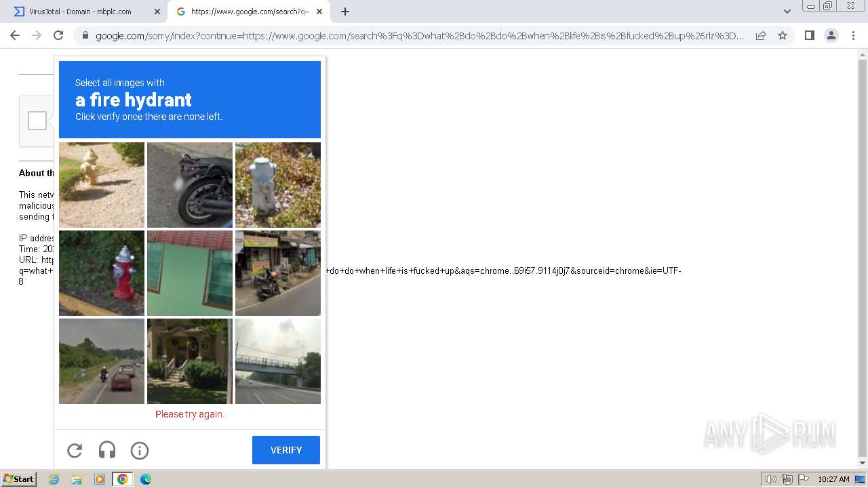Reload the current page
Image resolution: width=868 pixels, height=488 pixels.
point(58,35)
